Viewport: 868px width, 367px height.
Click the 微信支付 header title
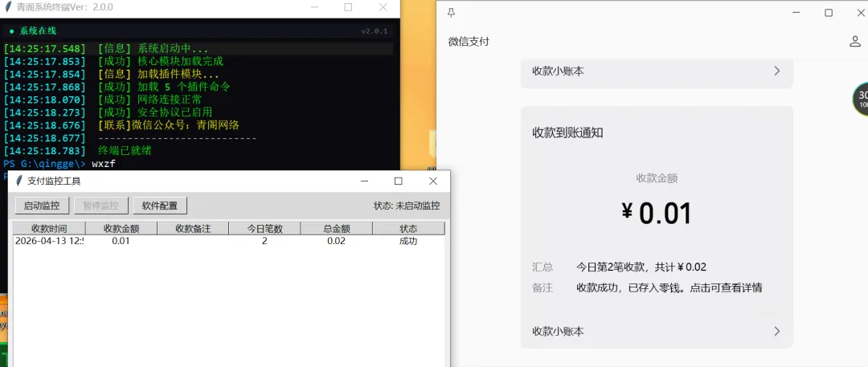(469, 42)
